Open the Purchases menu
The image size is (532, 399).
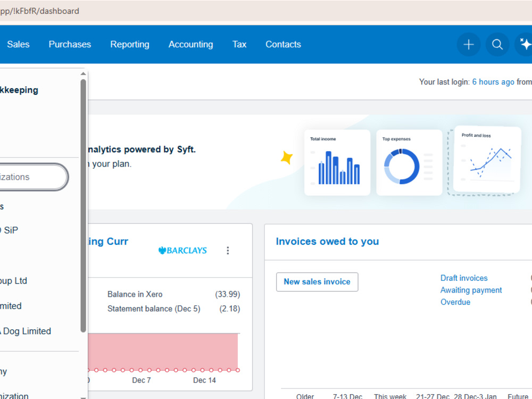click(70, 45)
